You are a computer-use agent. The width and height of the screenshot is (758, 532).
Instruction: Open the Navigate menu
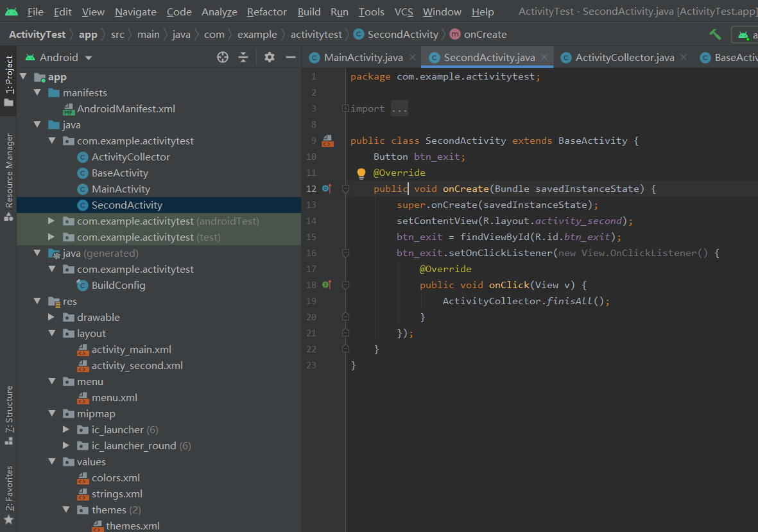click(135, 12)
